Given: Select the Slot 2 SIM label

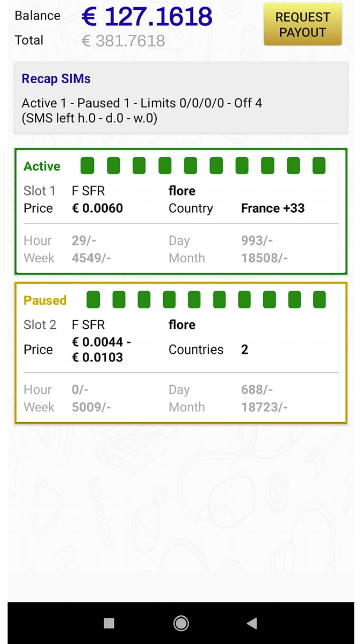Looking at the screenshot, I should tap(40, 325).
